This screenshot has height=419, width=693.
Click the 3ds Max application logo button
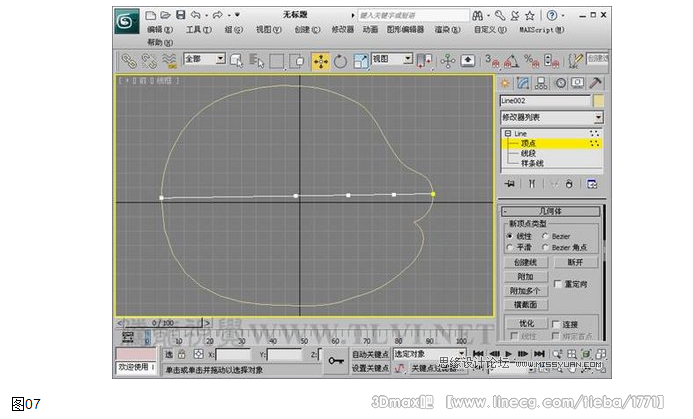point(126,21)
